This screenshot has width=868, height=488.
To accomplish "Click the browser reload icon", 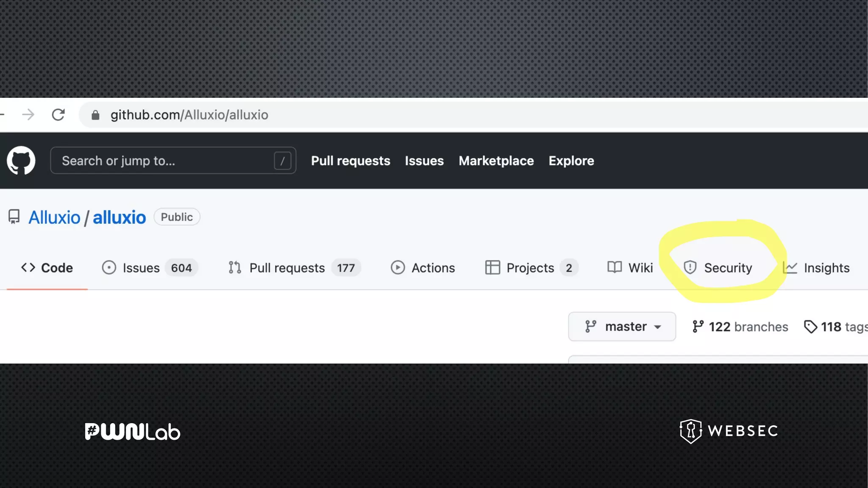I will point(58,115).
